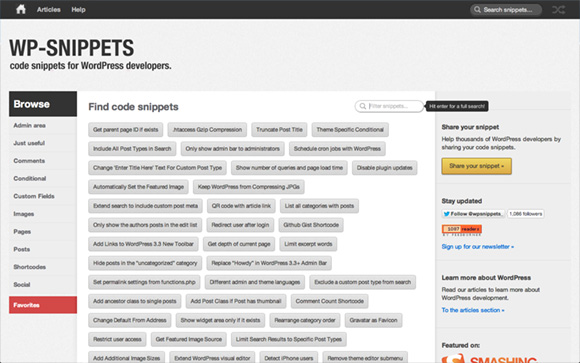Open Theme Specific Conditional snippet
This screenshot has height=363, width=580.
click(350, 130)
